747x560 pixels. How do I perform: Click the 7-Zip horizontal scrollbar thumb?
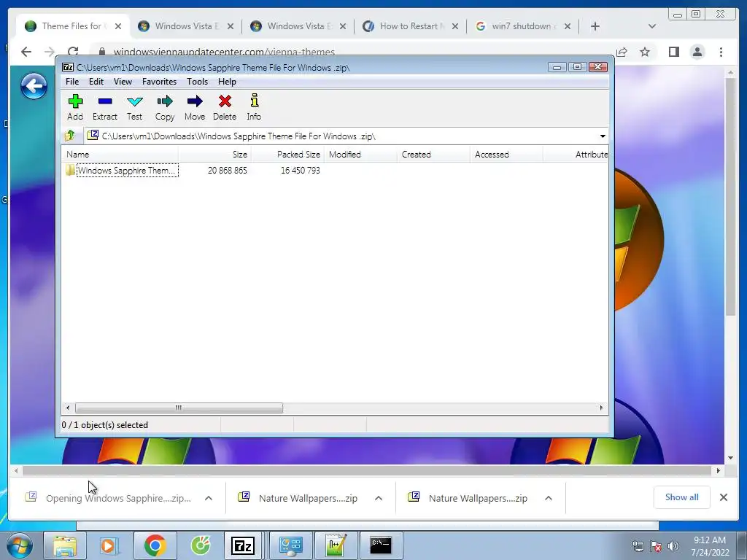tap(179, 408)
